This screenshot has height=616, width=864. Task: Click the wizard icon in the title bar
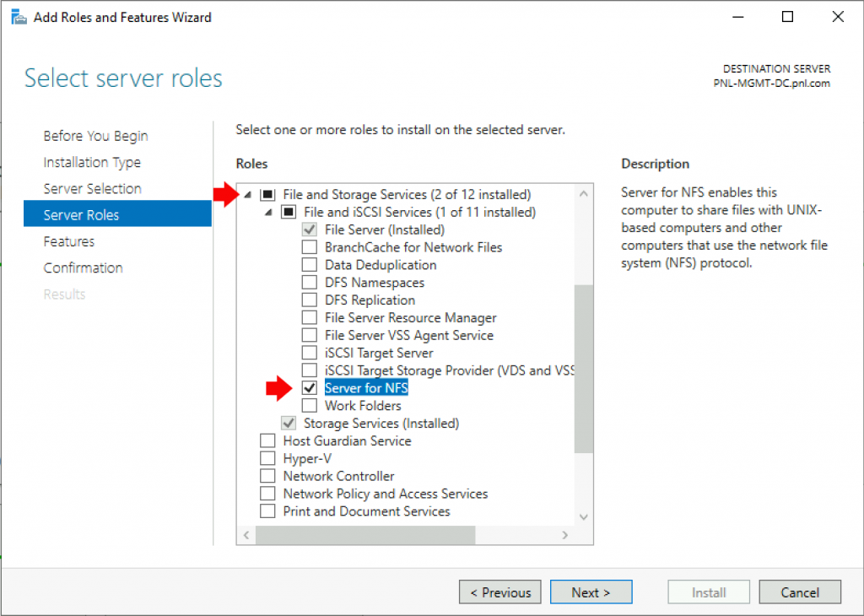[x=18, y=16]
